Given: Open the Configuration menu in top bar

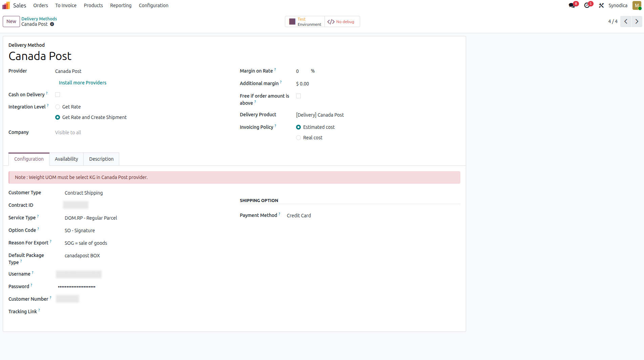Looking at the screenshot, I should tap(153, 5).
